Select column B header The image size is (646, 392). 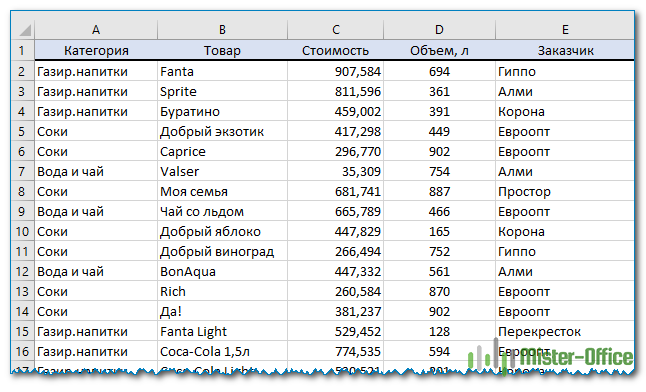[x=222, y=30]
